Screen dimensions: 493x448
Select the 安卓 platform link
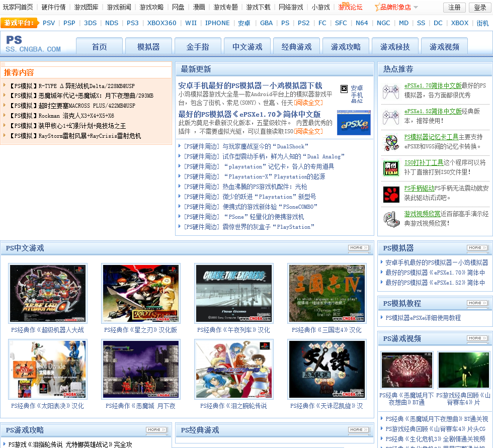[244, 23]
